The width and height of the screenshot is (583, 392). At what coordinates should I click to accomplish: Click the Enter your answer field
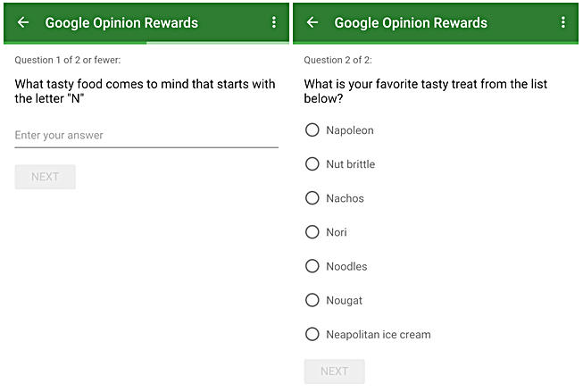click(x=146, y=136)
